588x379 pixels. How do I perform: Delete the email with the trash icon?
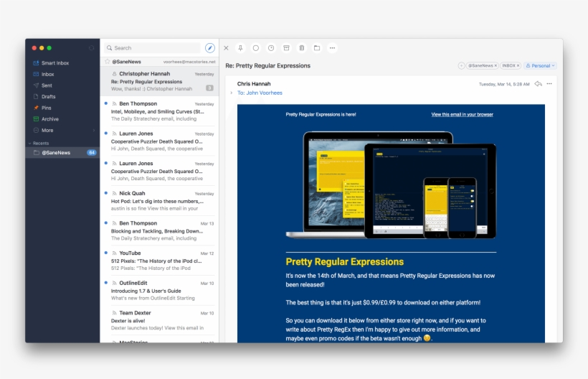pos(301,48)
